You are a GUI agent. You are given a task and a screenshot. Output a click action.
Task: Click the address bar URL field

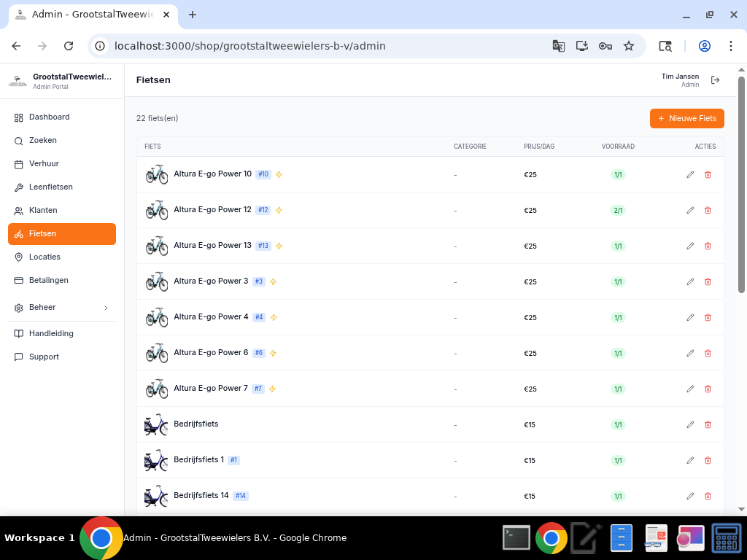click(x=328, y=46)
